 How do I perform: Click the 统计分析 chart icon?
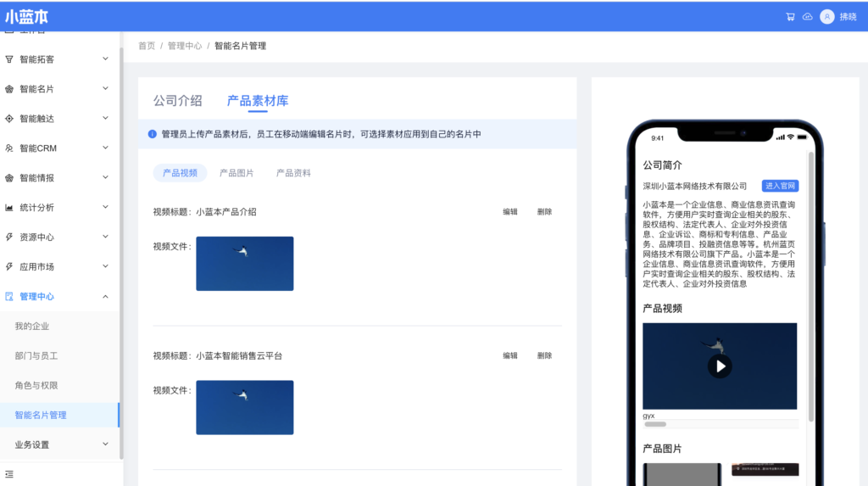pyautogui.click(x=9, y=208)
